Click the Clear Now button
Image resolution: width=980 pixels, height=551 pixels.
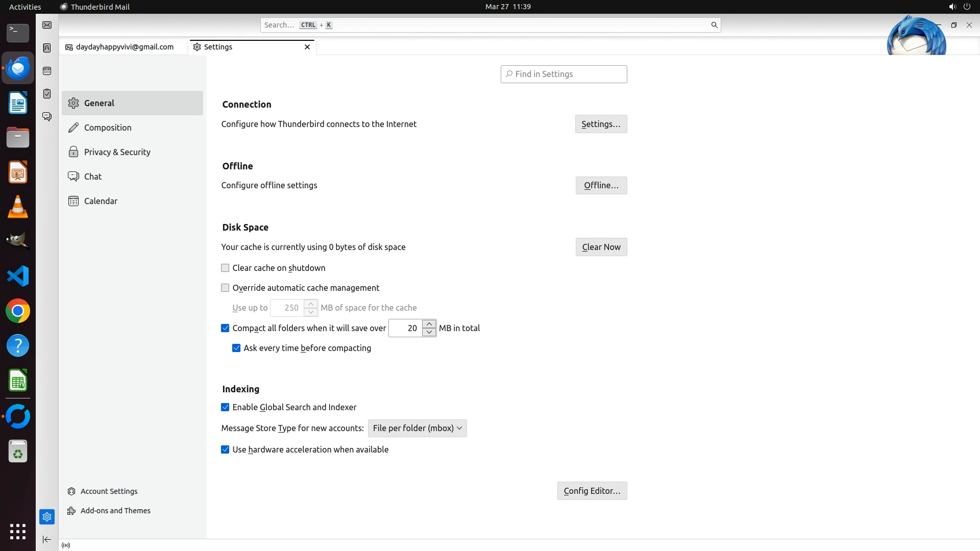(x=601, y=247)
